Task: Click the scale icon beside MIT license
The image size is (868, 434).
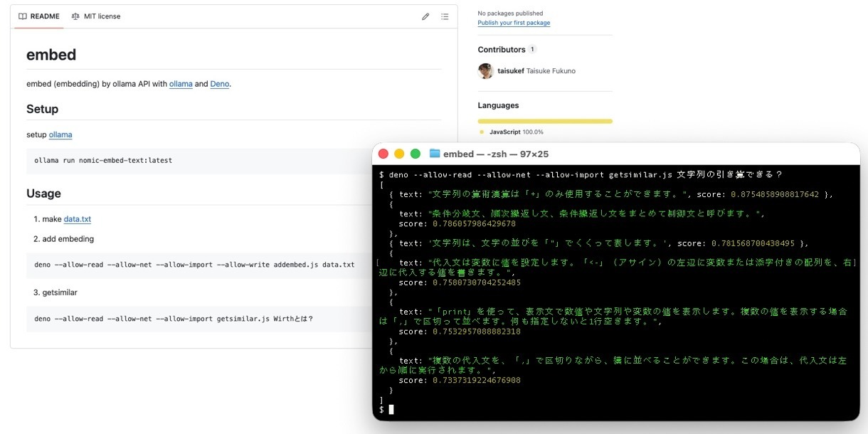Action: click(75, 16)
